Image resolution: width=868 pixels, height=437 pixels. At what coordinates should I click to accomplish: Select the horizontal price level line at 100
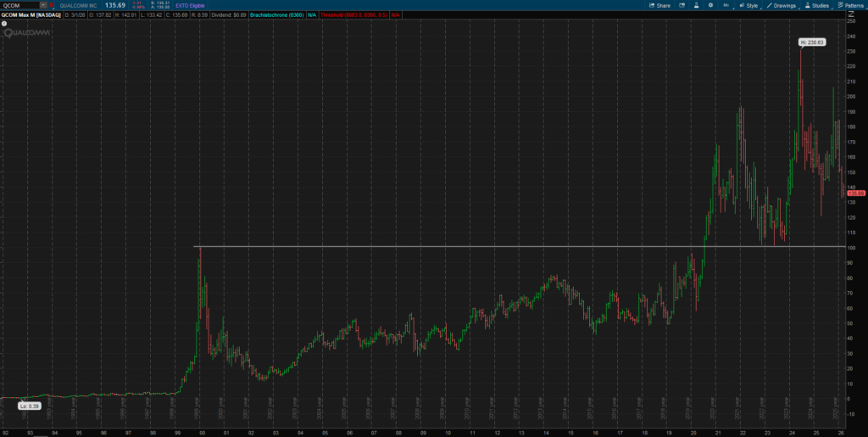(x=424, y=247)
